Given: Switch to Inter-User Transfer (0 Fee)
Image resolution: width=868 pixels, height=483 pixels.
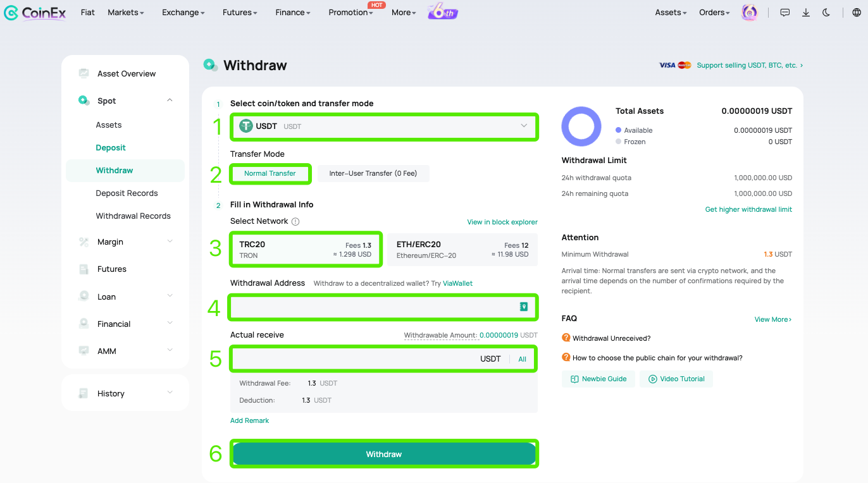Looking at the screenshot, I should [x=373, y=173].
